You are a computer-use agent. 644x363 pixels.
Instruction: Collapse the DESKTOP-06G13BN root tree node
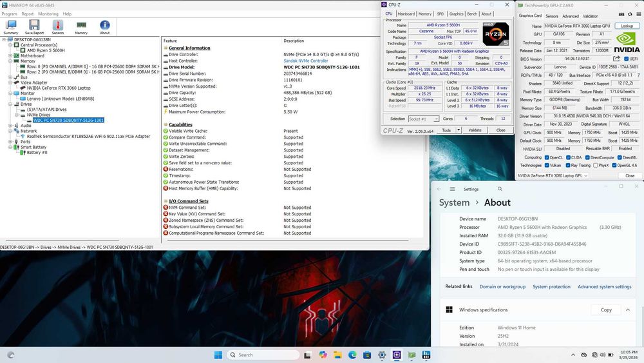pyautogui.click(x=4, y=39)
